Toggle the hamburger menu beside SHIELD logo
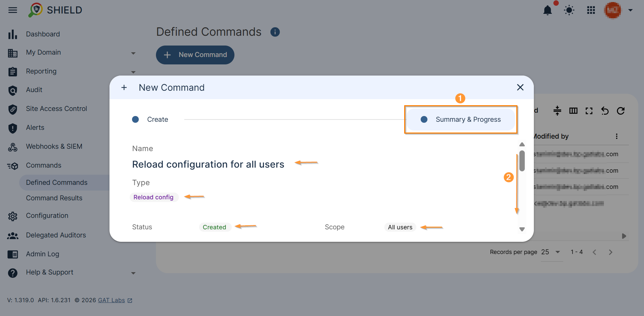 [12, 10]
